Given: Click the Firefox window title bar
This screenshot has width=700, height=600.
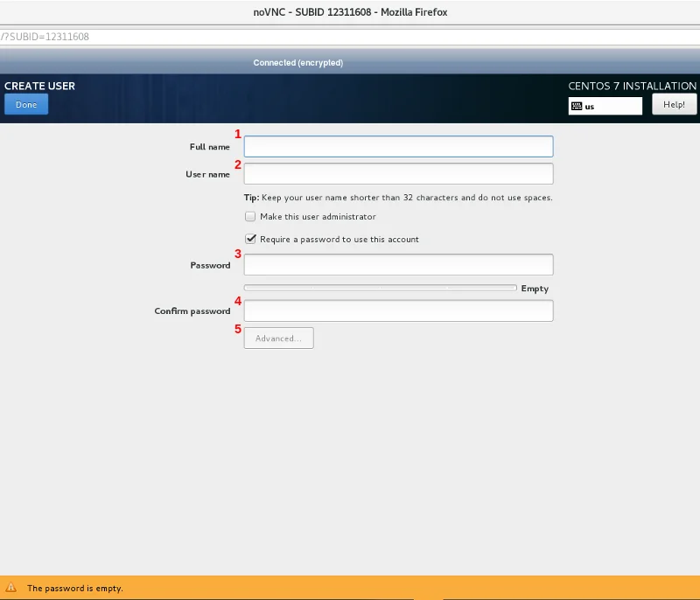Looking at the screenshot, I should point(350,12).
